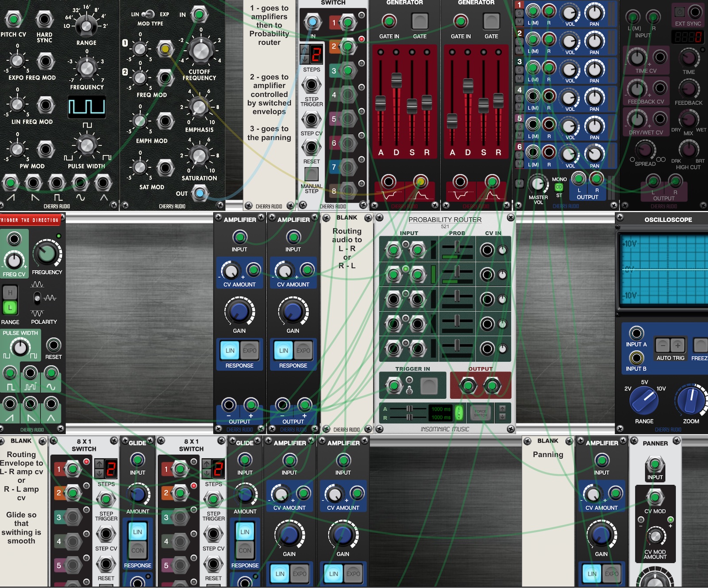Click the Oscilloscope ZOOM knob

pos(691,400)
